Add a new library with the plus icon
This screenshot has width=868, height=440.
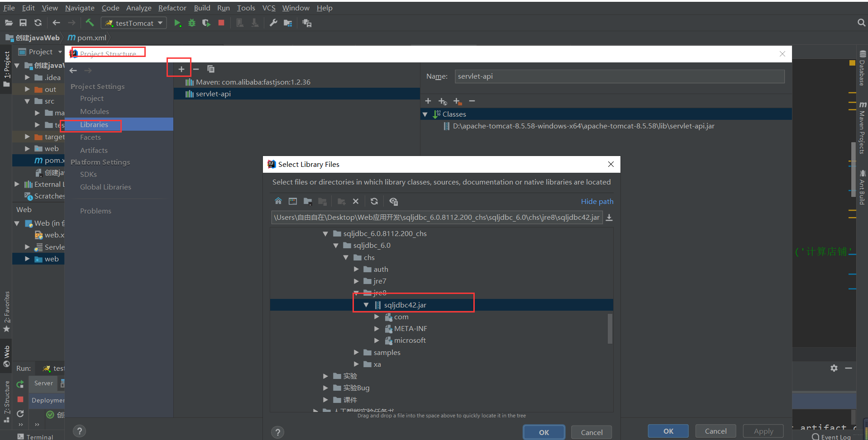(x=181, y=69)
